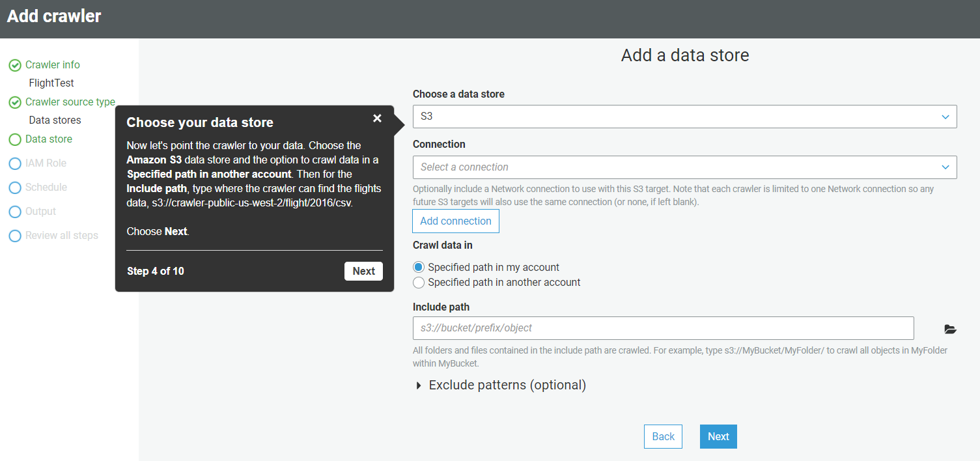This screenshot has height=461, width=980.
Task: Open the Crawler source type step
Action: 70,102
